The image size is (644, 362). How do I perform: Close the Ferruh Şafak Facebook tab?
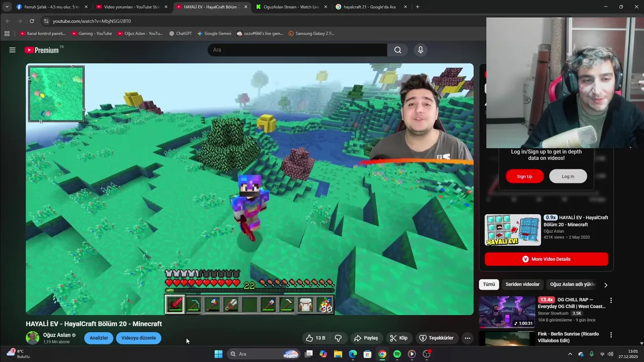click(86, 7)
